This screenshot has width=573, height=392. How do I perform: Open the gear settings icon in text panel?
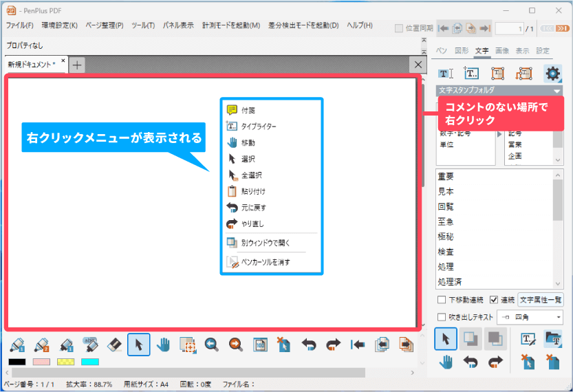coord(552,74)
